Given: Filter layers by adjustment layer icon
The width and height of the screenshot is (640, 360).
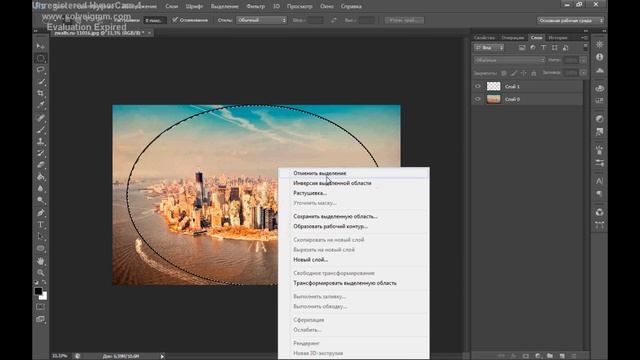Looking at the screenshot, I should coord(533,48).
